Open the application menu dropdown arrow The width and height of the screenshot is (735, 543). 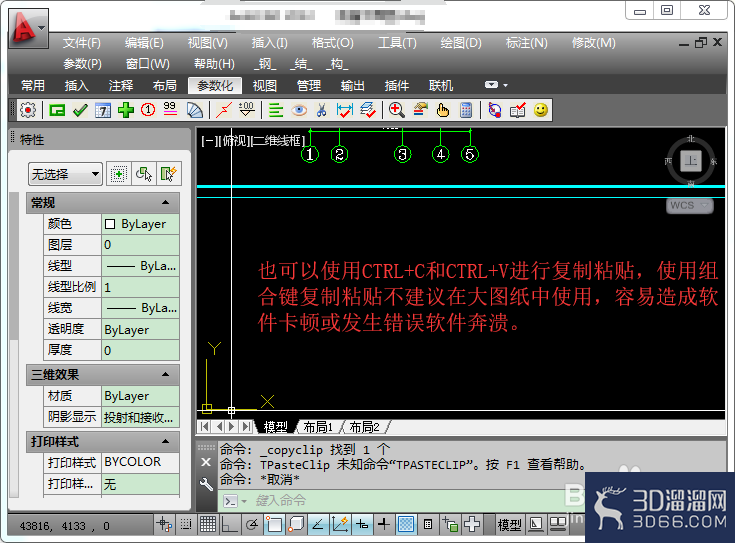[42, 28]
